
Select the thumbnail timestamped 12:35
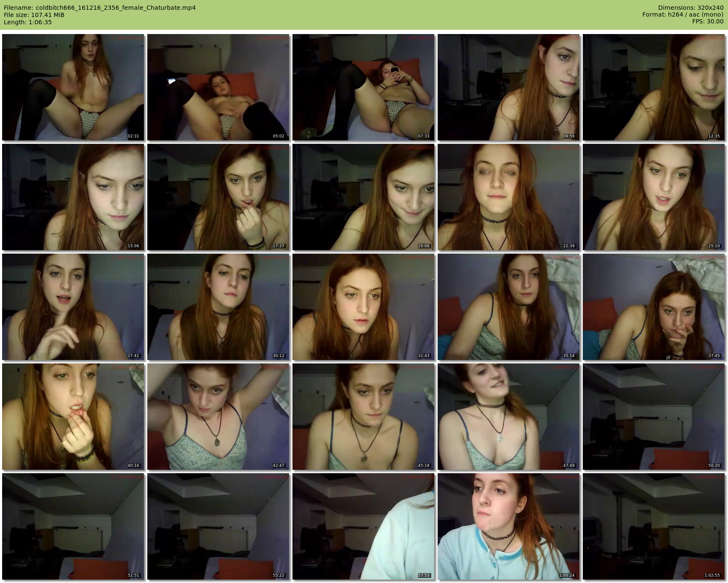[653, 87]
